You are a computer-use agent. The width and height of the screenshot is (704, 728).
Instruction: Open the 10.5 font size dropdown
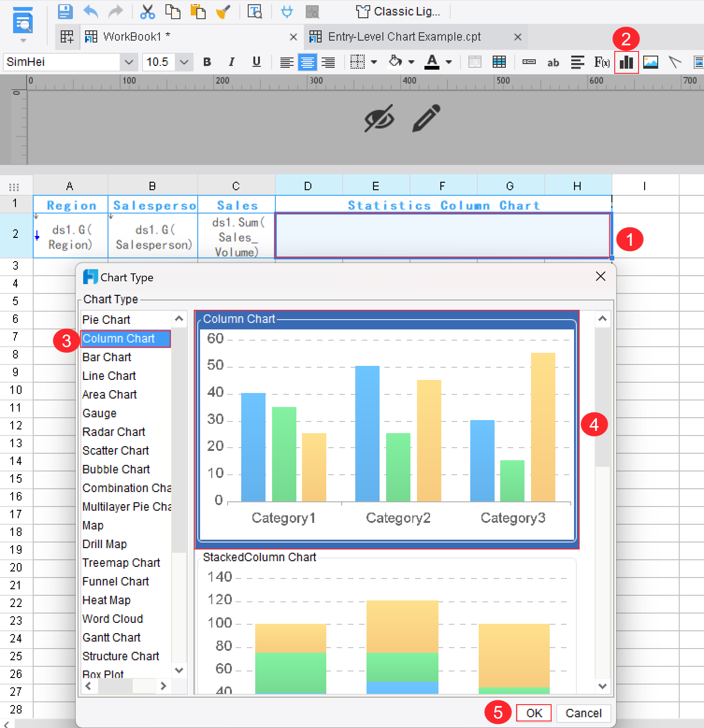pyautogui.click(x=184, y=62)
